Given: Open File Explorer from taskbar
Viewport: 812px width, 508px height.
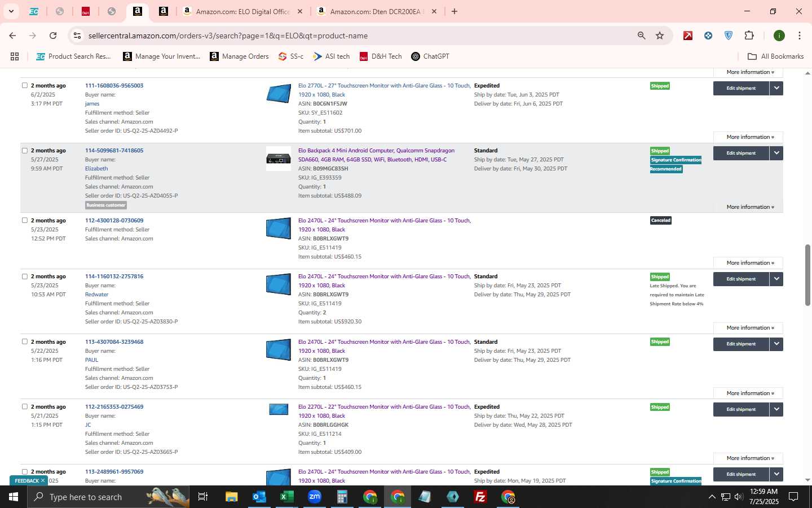Looking at the screenshot, I should tap(232, 497).
